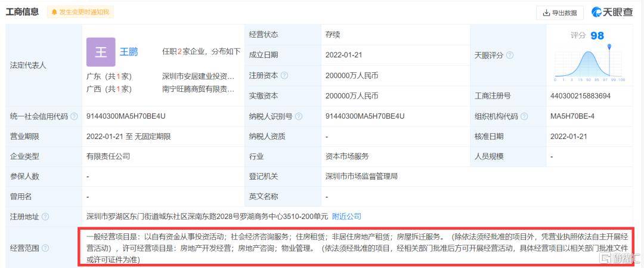This screenshot has width=644, height=268.
Task: Click the help icon beside 统一社会信用代码
Action: pos(73,116)
